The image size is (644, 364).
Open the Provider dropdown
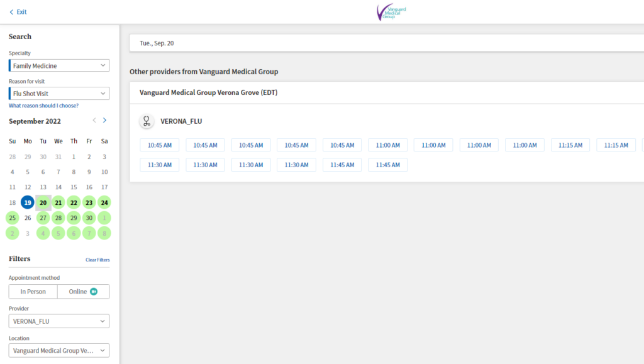point(59,321)
